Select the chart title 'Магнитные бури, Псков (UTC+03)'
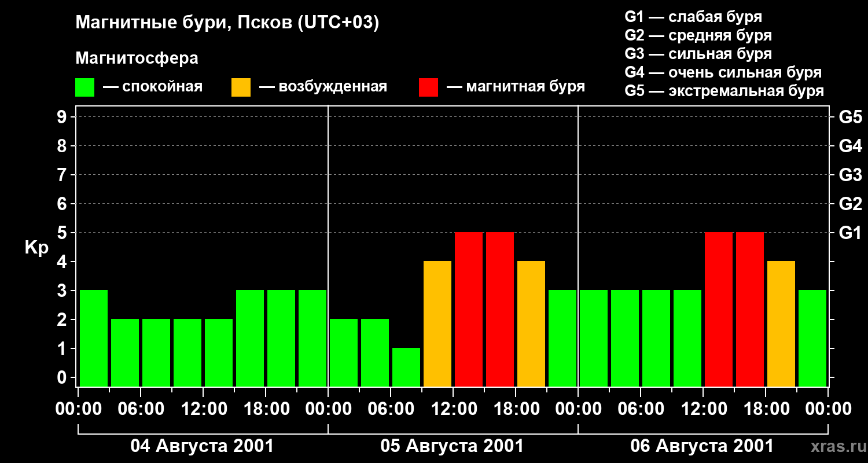This screenshot has height=463, width=868. pyautogui.click(x=227, y=23)
